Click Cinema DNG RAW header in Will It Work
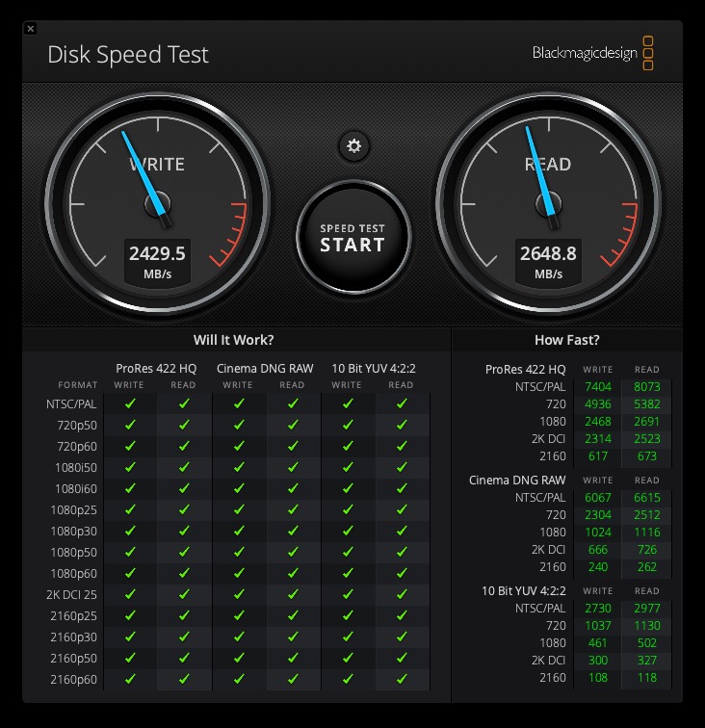The width and height of the screenshot is (705, 728). point(265,369)
